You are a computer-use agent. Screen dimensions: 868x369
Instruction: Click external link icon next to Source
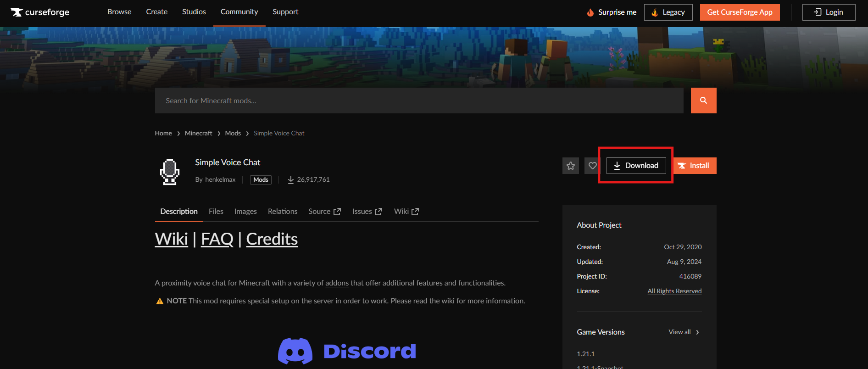click(337, 212)
